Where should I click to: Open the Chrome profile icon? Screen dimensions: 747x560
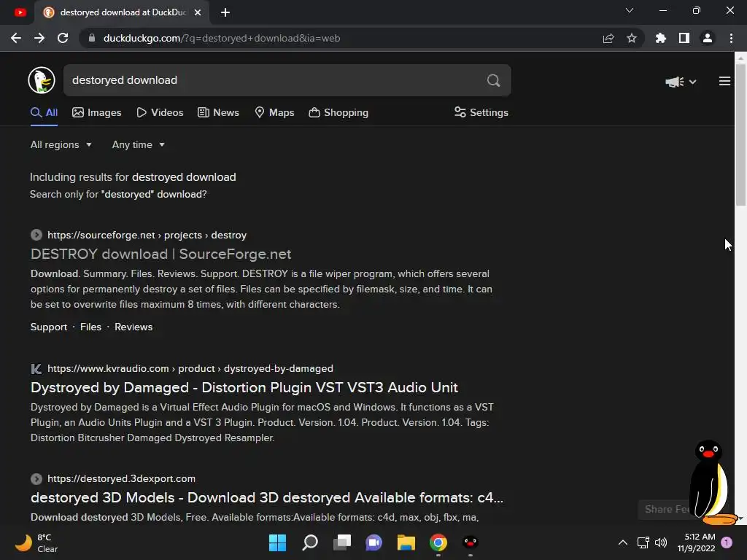pos(708,38)
